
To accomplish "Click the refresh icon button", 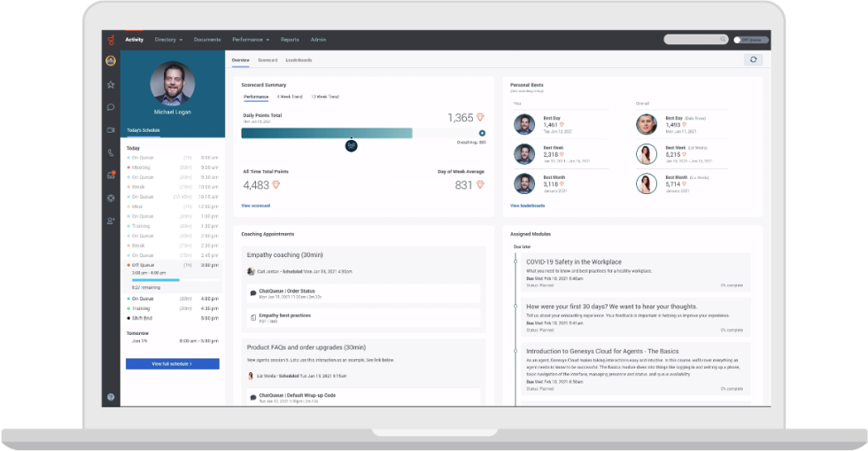I will click(753, 59).
